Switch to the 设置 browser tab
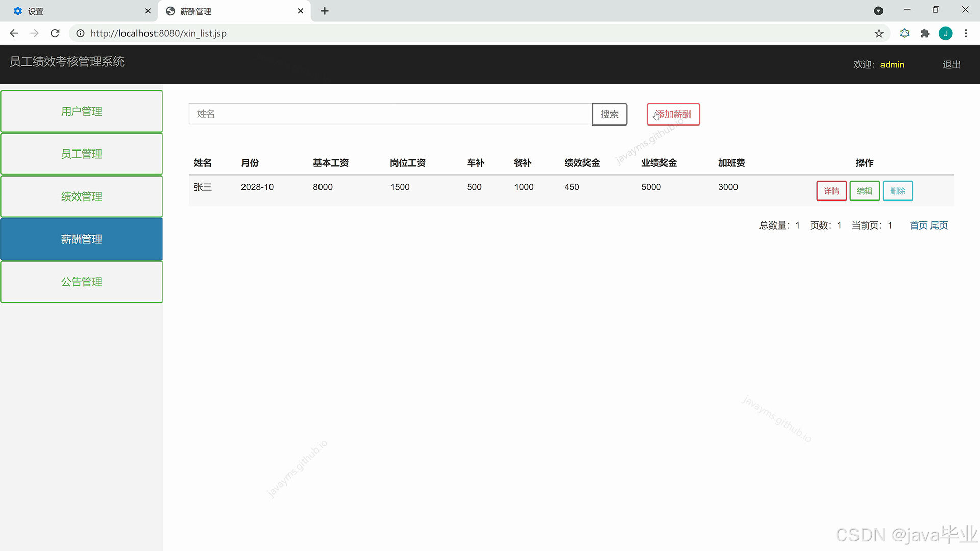This screenshot has width=980, height=551. pos(79,11)
